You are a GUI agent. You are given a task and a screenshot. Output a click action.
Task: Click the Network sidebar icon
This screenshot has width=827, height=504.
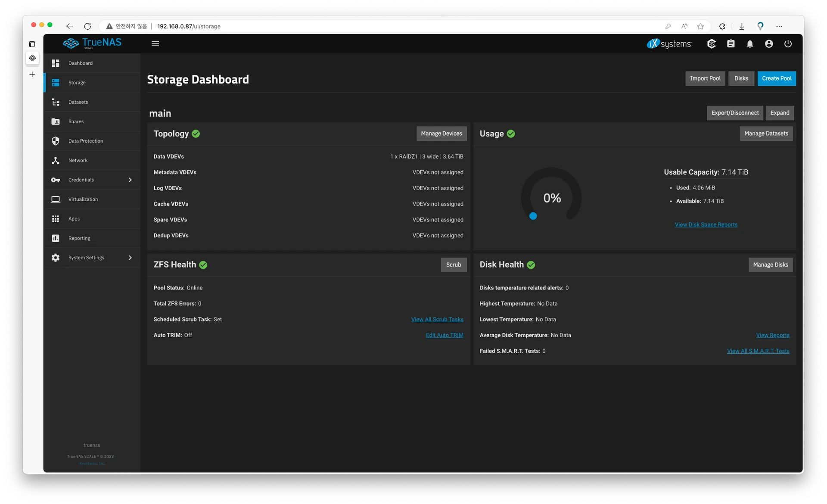[56, 161]
